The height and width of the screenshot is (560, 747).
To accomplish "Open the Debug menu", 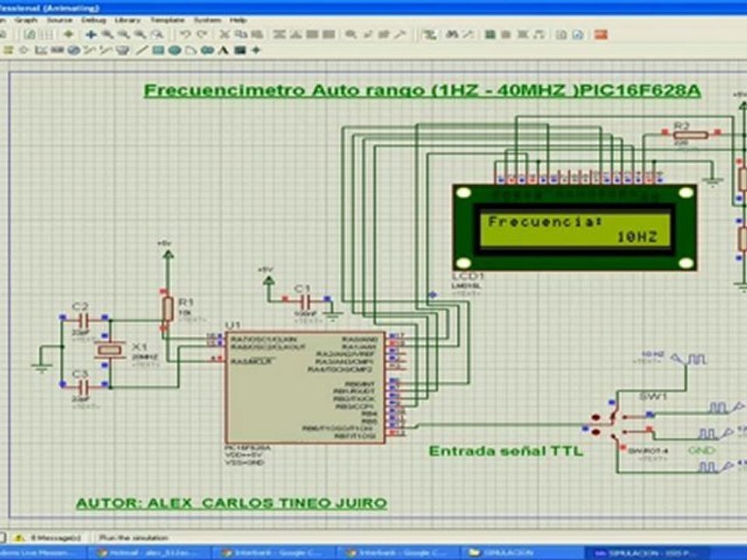I will (x=93, y=20).
